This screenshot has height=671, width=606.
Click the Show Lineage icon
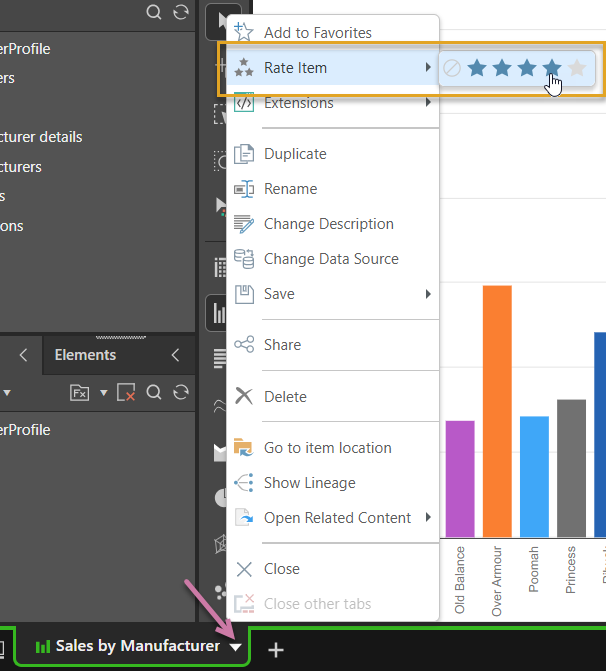(244, 483)
